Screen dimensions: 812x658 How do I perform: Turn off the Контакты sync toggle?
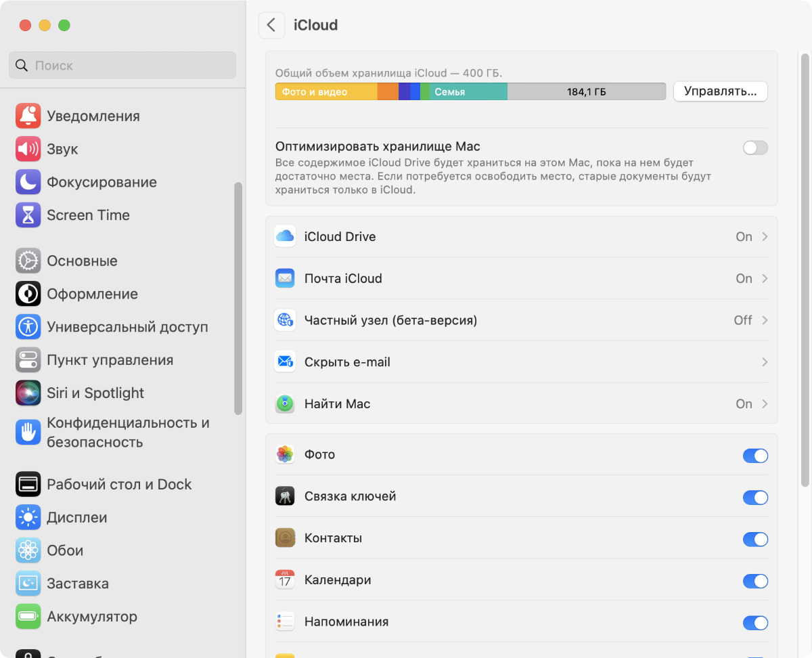[755, 539]
